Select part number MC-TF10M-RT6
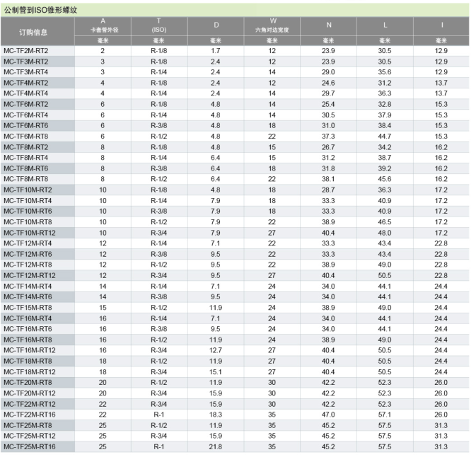 [x=28, y=212]
